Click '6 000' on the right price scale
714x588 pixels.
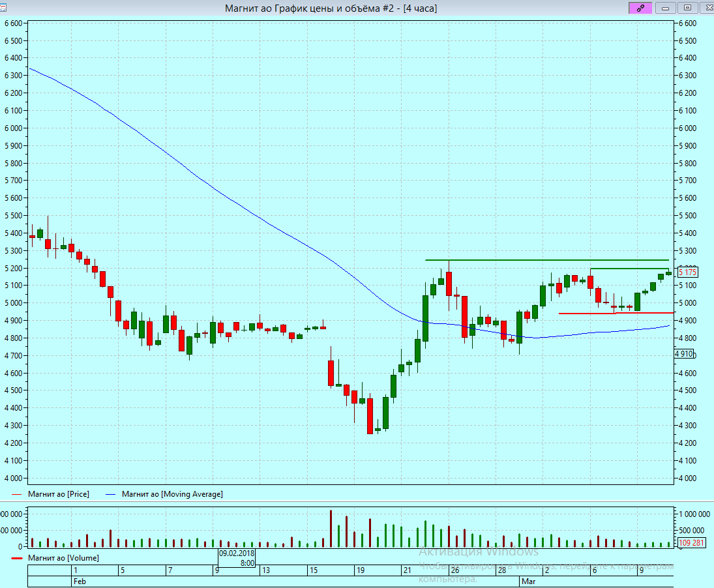687,128
